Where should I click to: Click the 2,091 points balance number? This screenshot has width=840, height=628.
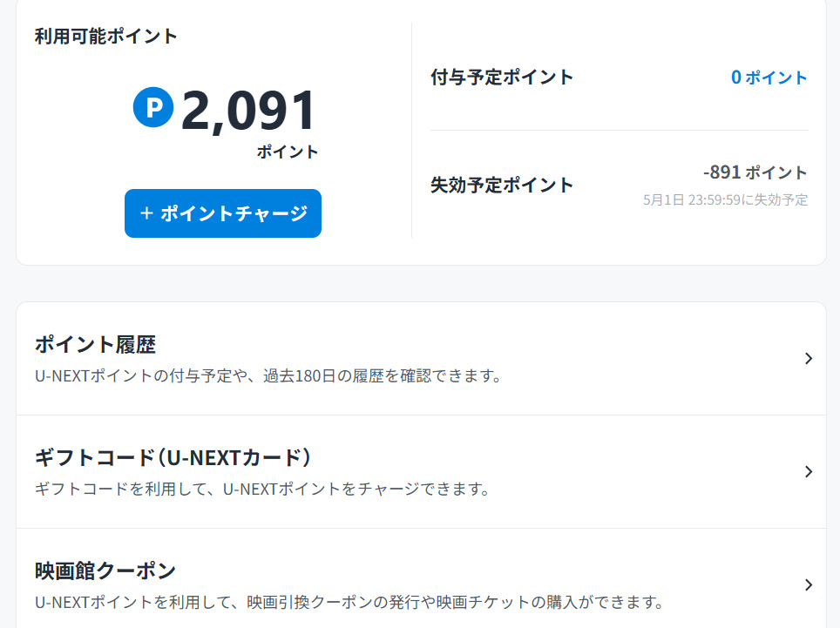[x=248, y=111]
